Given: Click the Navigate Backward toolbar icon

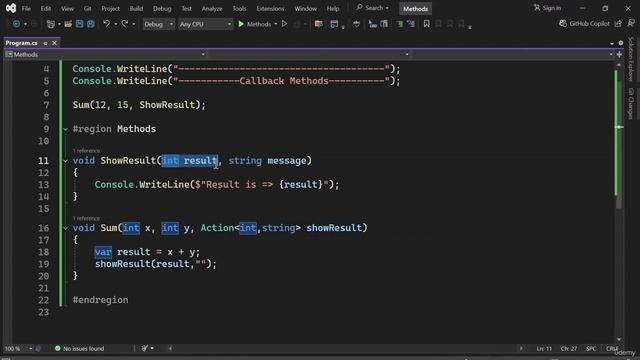Looking at the screenshot, I should 16,24.
